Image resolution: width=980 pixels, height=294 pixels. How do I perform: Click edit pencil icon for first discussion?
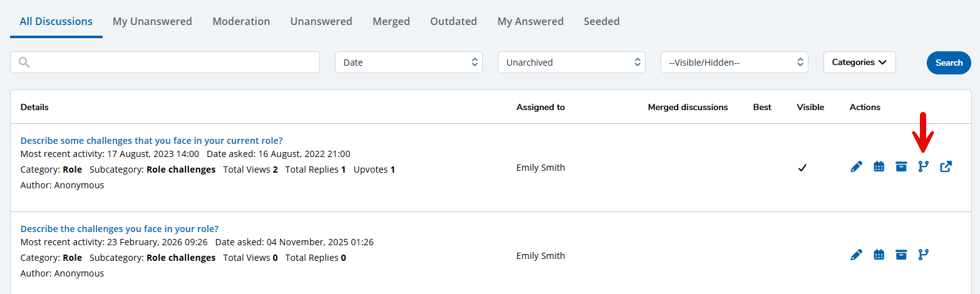tap(857, 166)
